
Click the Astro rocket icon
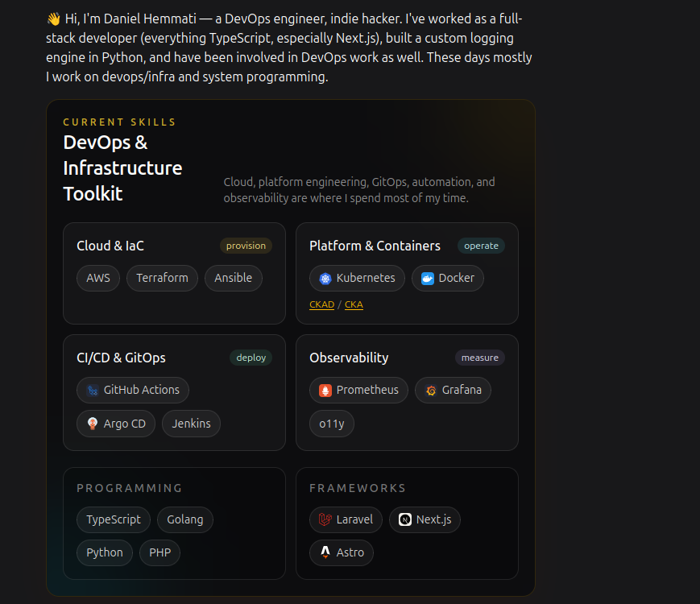pyautogui.click(x=325, y=552)
